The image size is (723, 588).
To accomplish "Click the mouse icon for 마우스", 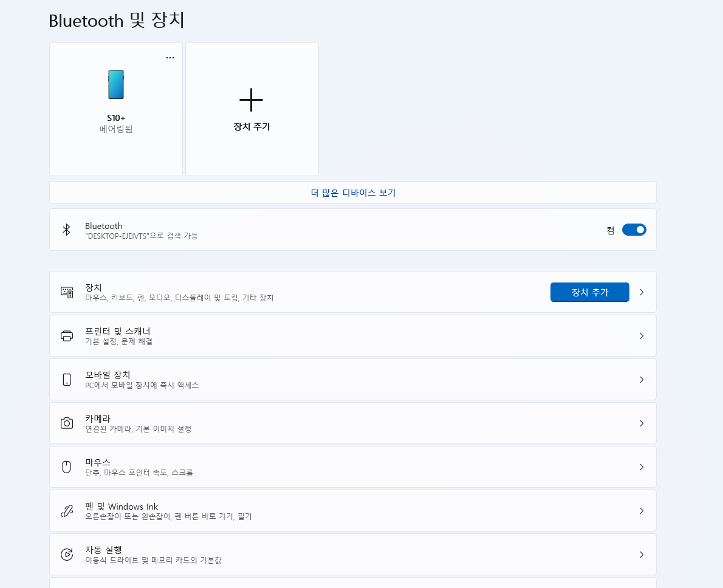I will pos(67,467).
